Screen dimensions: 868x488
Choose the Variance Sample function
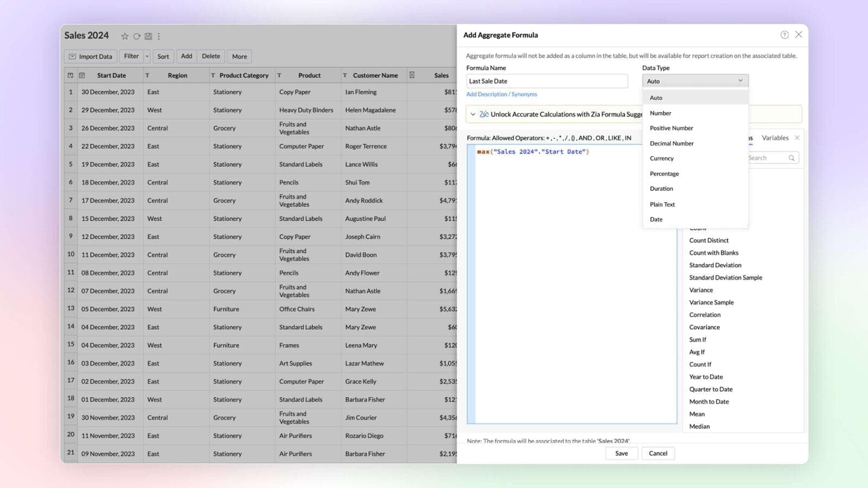point(711,303)
